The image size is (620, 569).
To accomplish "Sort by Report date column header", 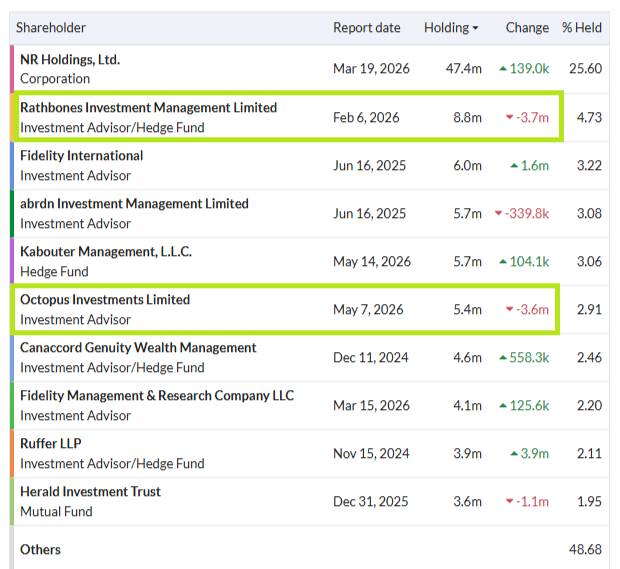I will click(367, 28).
